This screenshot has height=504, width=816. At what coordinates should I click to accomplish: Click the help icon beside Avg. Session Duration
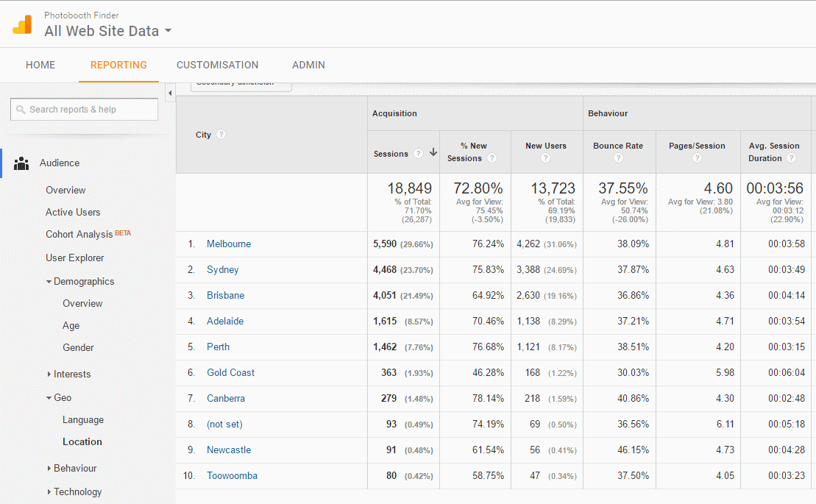tap(791, 158)
